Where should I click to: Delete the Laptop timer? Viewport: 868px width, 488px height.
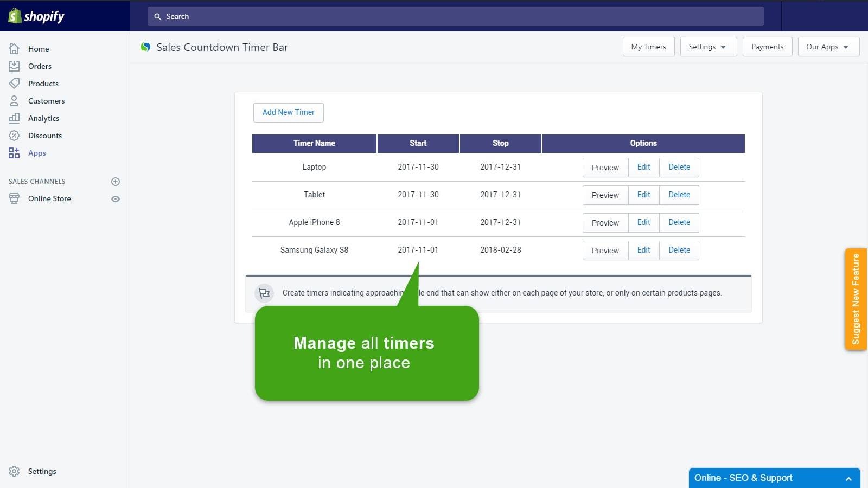point(679,168)
